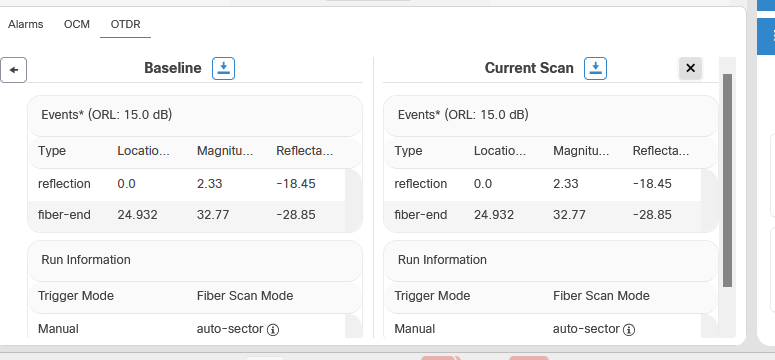Viewport: 775px width, 360px height.
Task: Select Current Scan fiber-end event row
Action: click(x=542, y=215)
